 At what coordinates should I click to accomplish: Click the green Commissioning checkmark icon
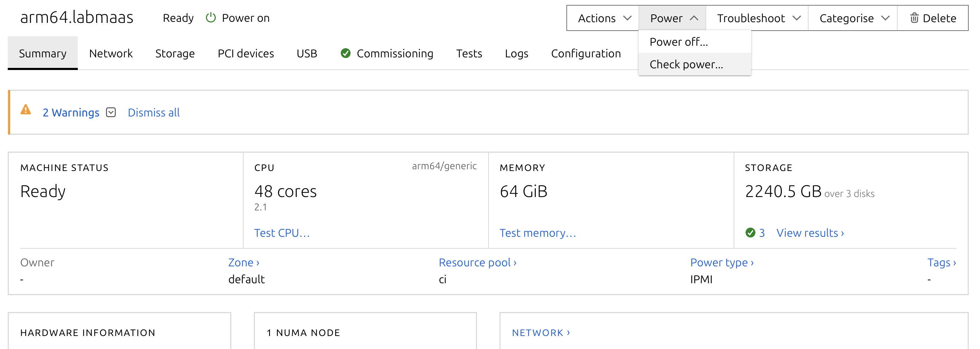pyautogui.click(x=345, y=53)
